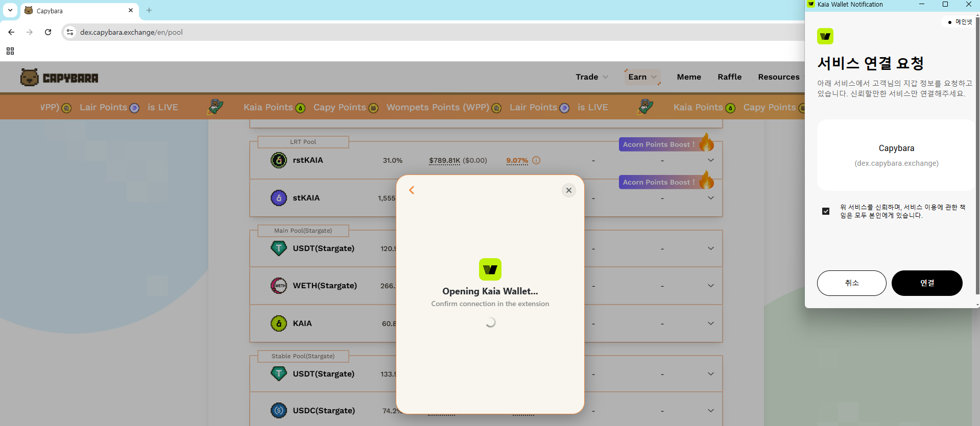Click the rstKAIA token icon
980x426 pixels.
pyautogui.click(x=279, y=160)
